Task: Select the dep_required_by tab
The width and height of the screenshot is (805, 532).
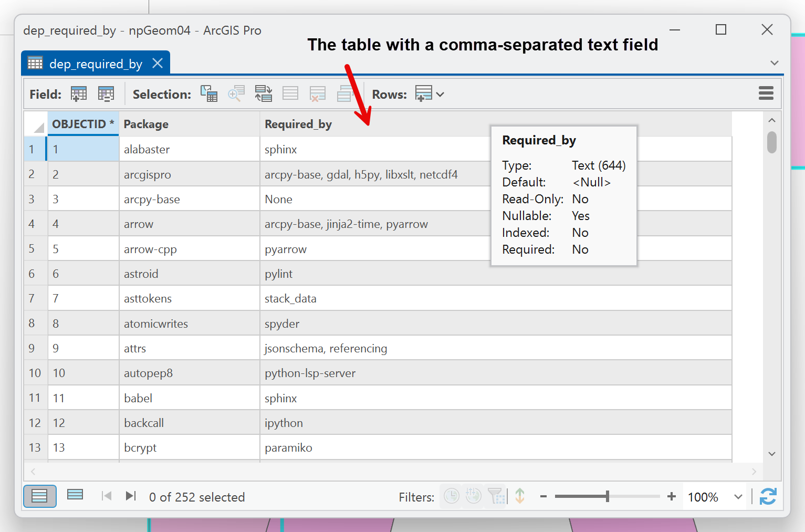Action: pyautogui.click(x=95, y=63)
